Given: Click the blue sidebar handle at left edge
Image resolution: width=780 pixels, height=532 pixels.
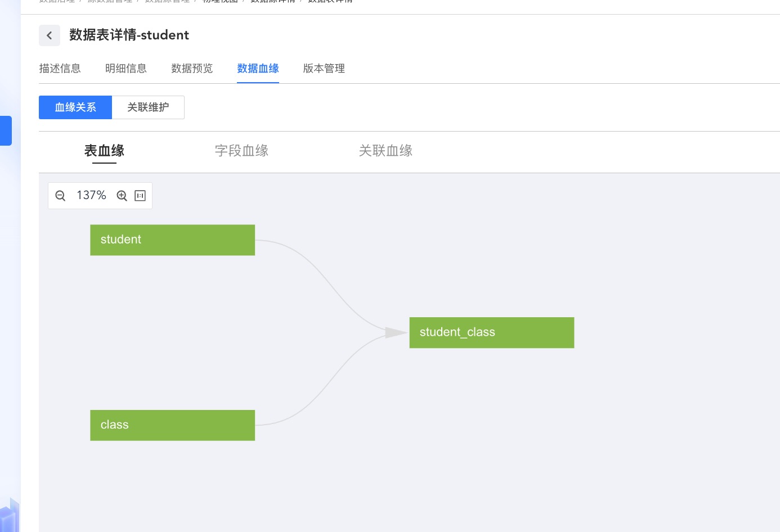Looking at the screenshot, I should point(6,130).
